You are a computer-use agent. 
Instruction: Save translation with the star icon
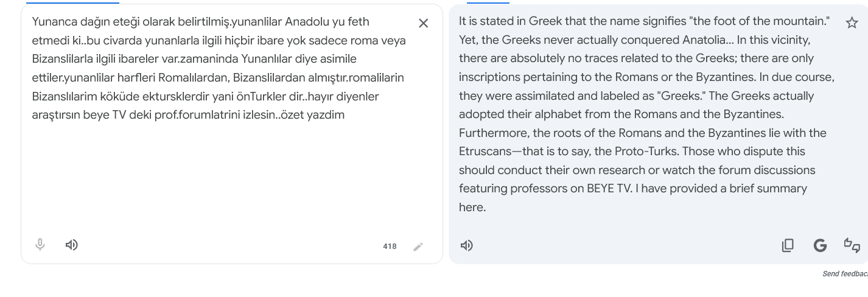(x=852, y=23)
